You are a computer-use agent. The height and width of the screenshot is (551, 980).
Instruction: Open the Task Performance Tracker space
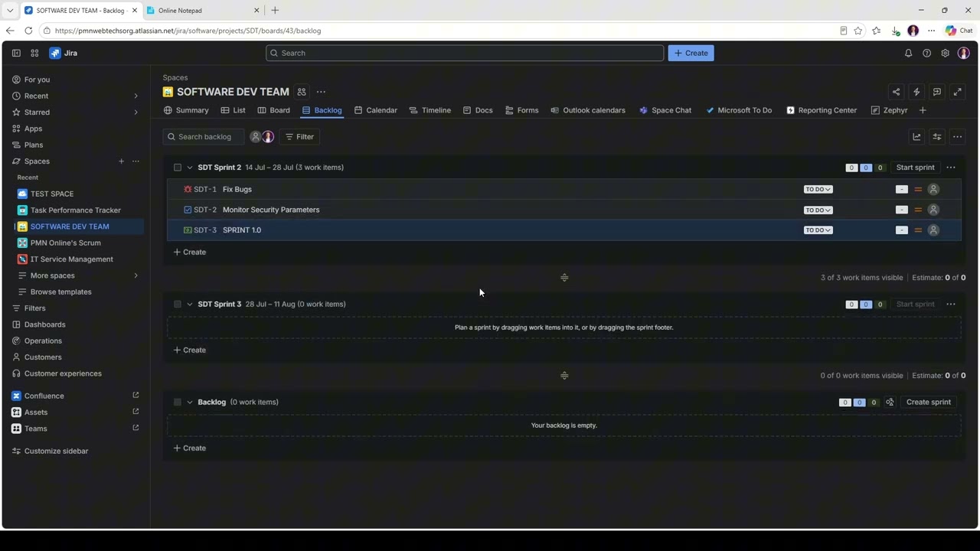(76, 210)
